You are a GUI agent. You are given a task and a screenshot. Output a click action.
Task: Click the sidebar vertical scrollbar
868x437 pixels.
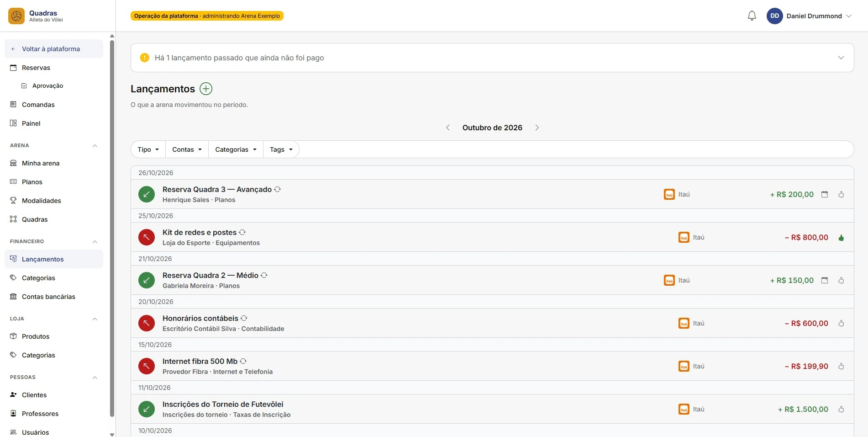pos(112,229)
